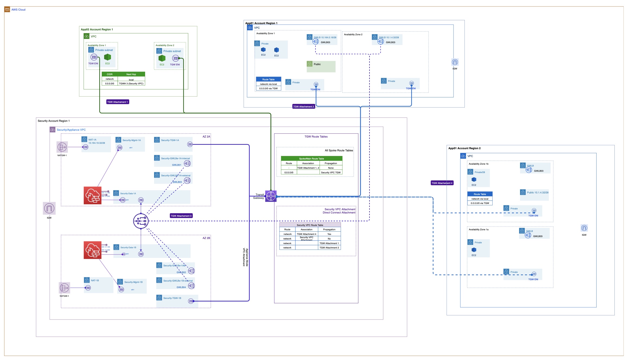Select the TGW Attachment 3 label
This screenshot has height=364, width=631.
click(x=181, y=216)
